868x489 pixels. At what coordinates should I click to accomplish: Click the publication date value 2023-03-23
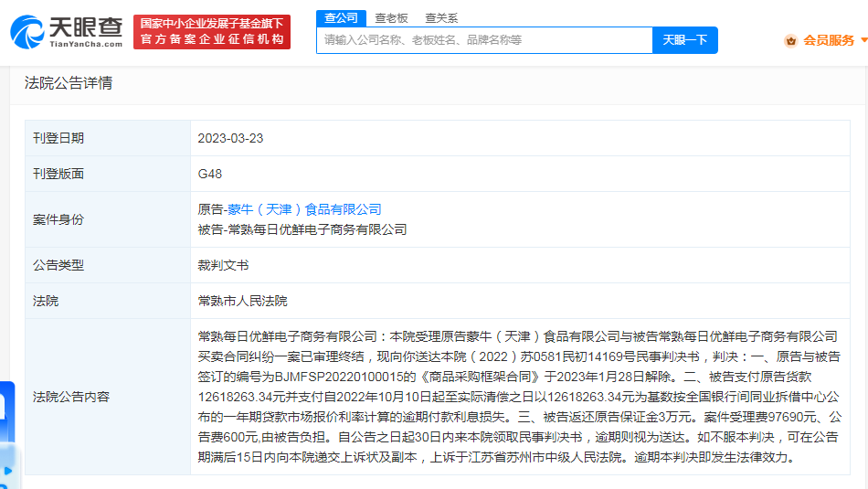point(230,138)
